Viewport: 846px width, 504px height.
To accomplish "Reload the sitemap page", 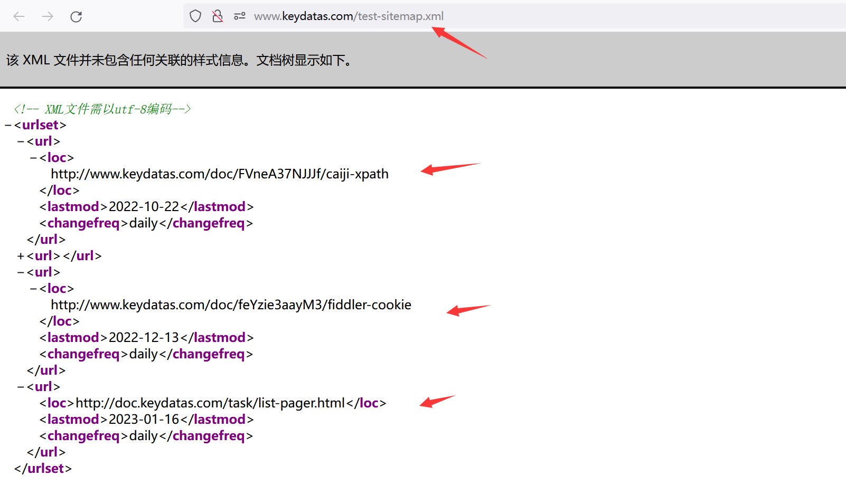I will pyautogui.click(x=76, y=16).
